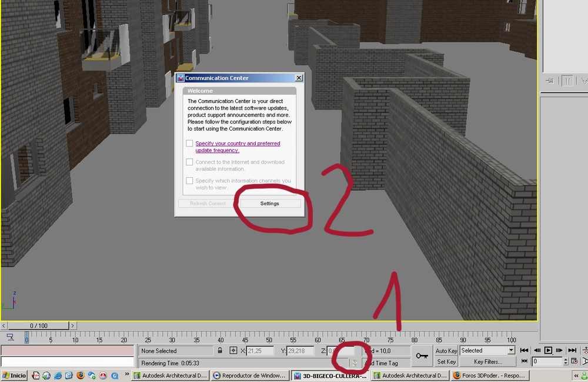Toggle Key Mode icon beside frame field
Viewport: 588px width, 382px height.
coord(524,361)
